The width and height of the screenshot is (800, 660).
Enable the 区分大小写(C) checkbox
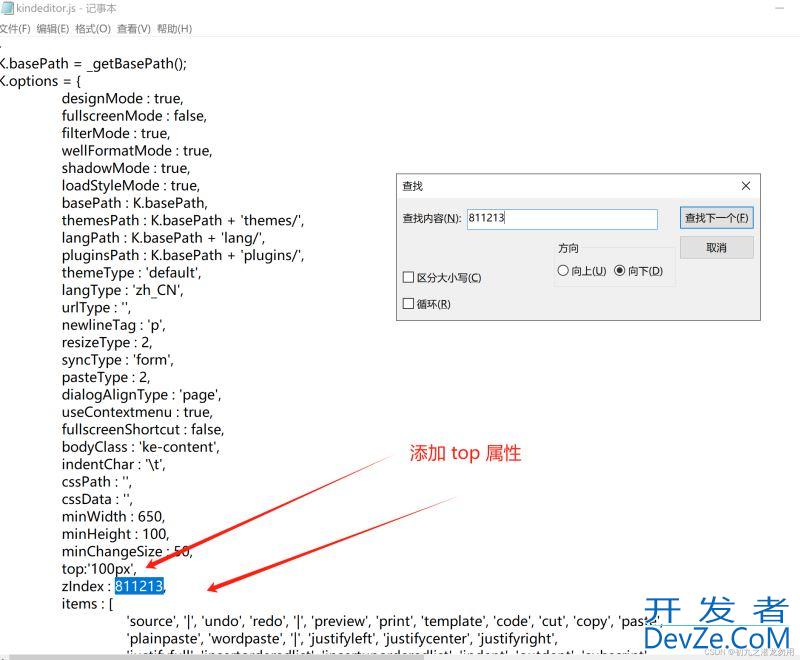[408, 277]
